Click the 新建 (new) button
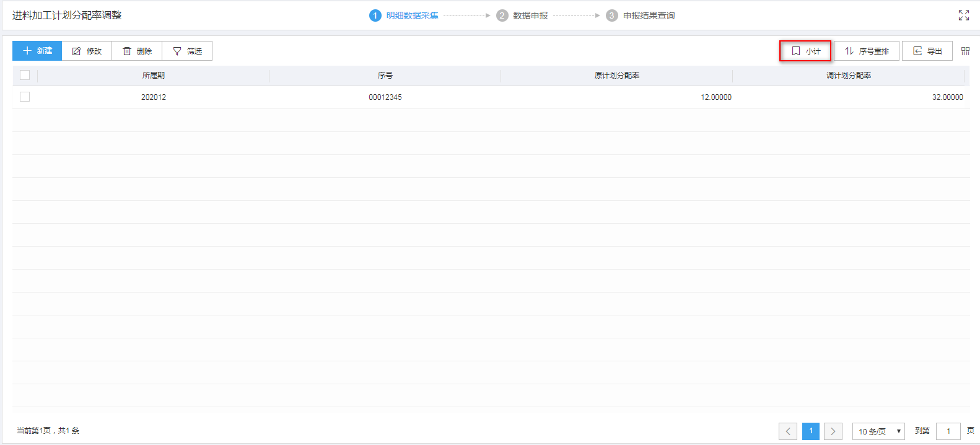 (x=37, y=51)
